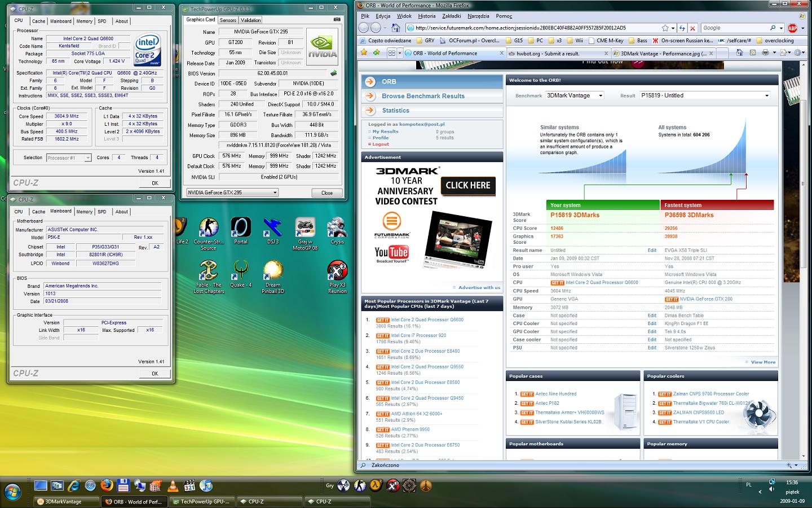This screenshot has width=812, height=508.
Task: Open Firefox tab groups dropdown arrow
Action: click(400, 53)
